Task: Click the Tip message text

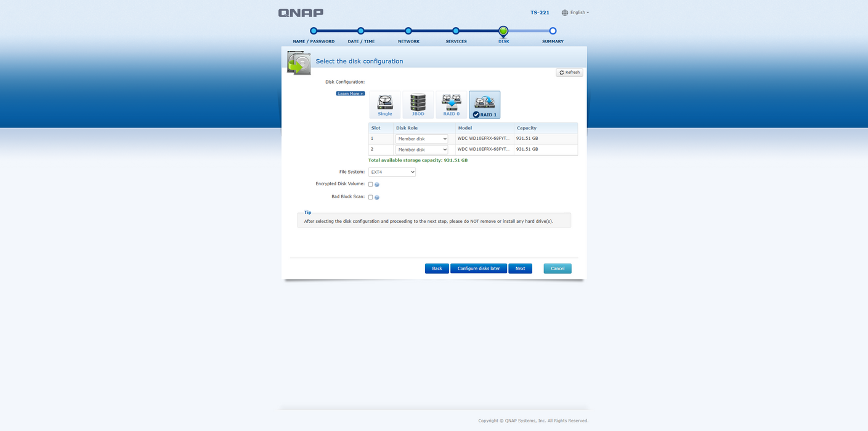Action: point(429,221)
